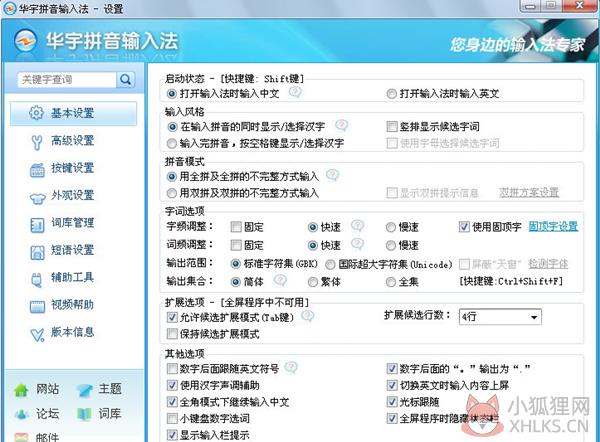Viewport: 600px width, 442px height.
Task: Open the 网站 link label
Action: coord(47,389)
